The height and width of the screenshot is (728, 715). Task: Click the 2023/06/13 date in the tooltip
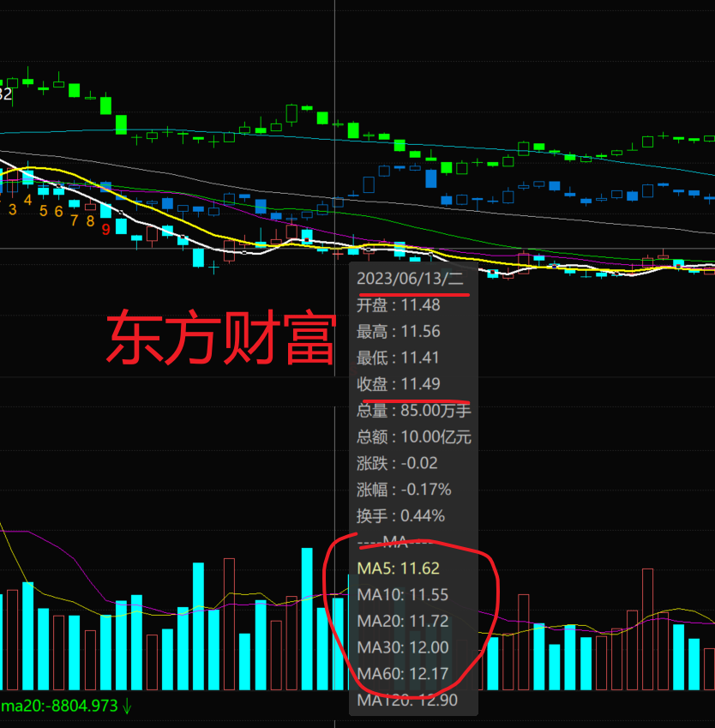click(x=410, y=278)
